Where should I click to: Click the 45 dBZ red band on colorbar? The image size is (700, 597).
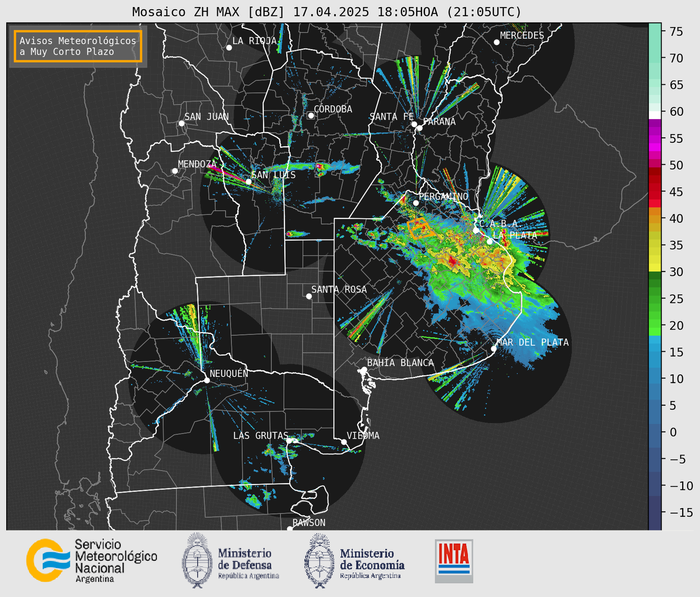pos(655,192)
